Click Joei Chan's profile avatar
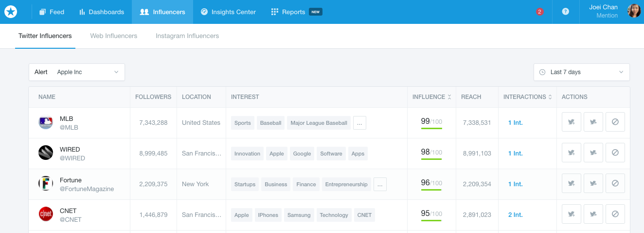This screenshot has width=644, height=233. pyautogui.click(x=634, y=11)
